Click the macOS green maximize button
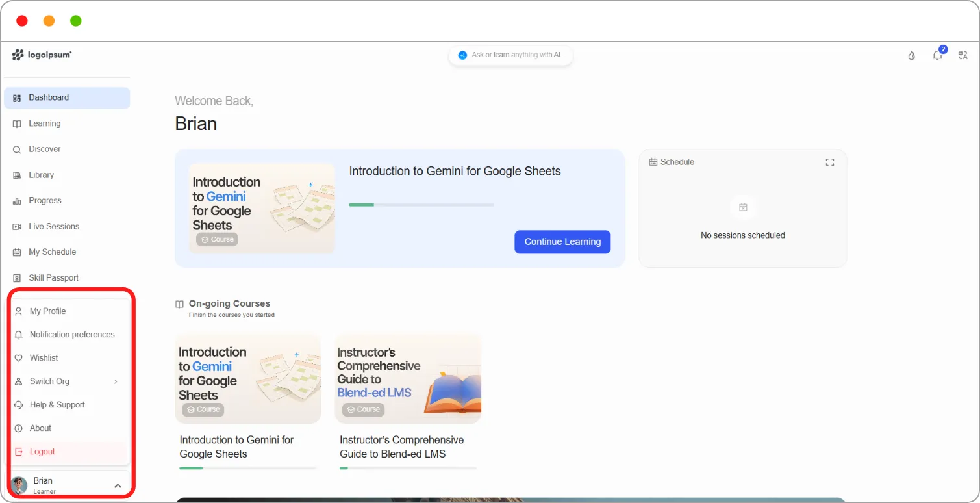 76,21
